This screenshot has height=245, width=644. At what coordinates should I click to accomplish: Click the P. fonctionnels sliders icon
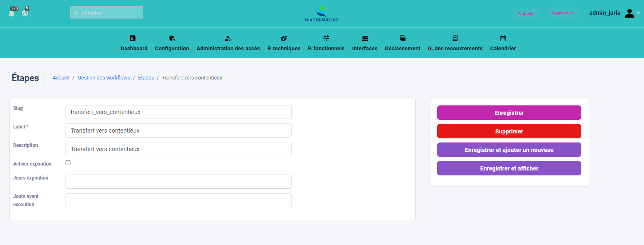coord(326,38)
